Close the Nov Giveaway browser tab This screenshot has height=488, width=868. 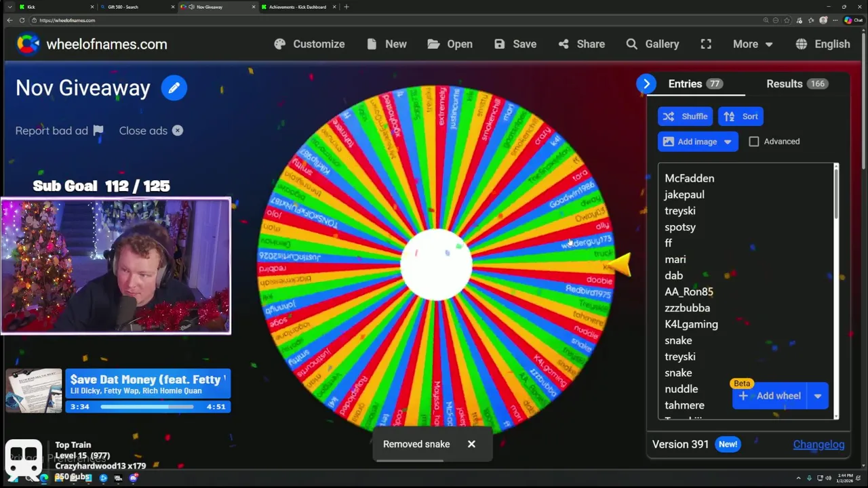coord(254,7)
